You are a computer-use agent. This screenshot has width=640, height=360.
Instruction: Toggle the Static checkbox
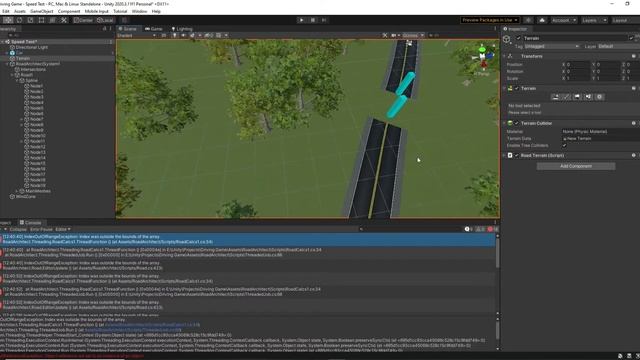coord(631,38)
